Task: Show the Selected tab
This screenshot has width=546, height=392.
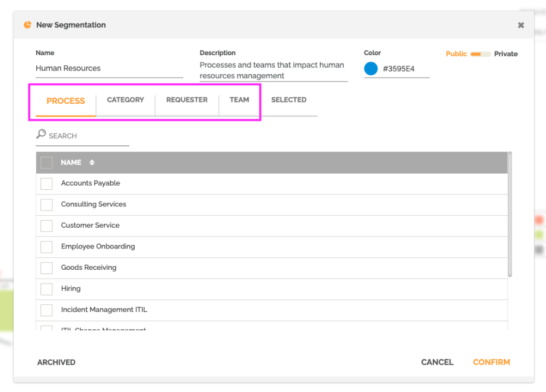Action: click(x=288, y=100)
